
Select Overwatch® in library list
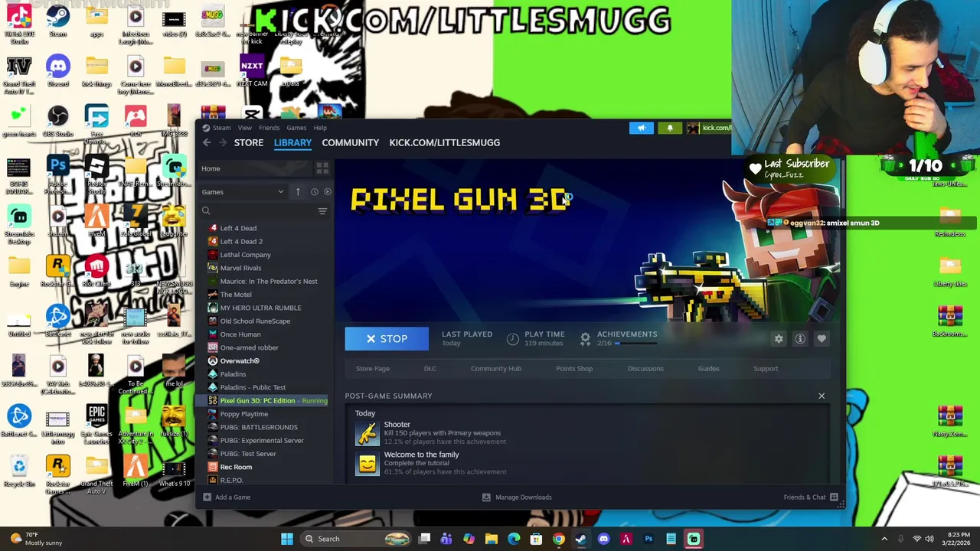tap(240, 361)
